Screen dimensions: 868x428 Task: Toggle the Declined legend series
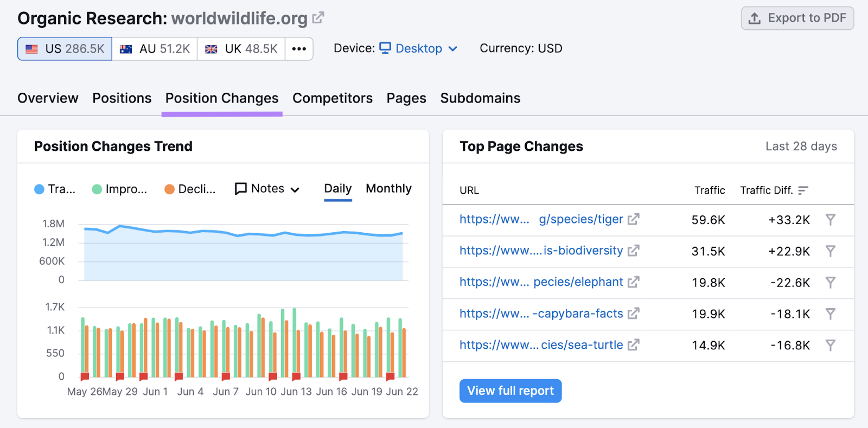(x=190, y=189)
